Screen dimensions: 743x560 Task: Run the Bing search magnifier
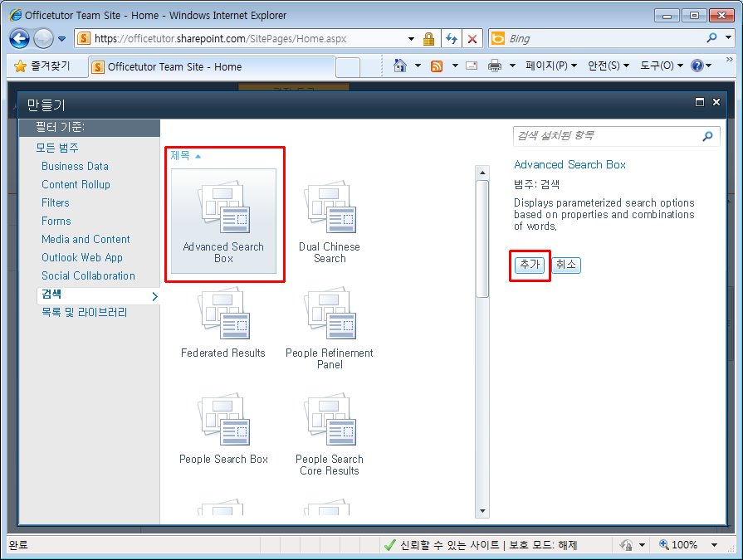pyautogui.click(x=711, y=38)
